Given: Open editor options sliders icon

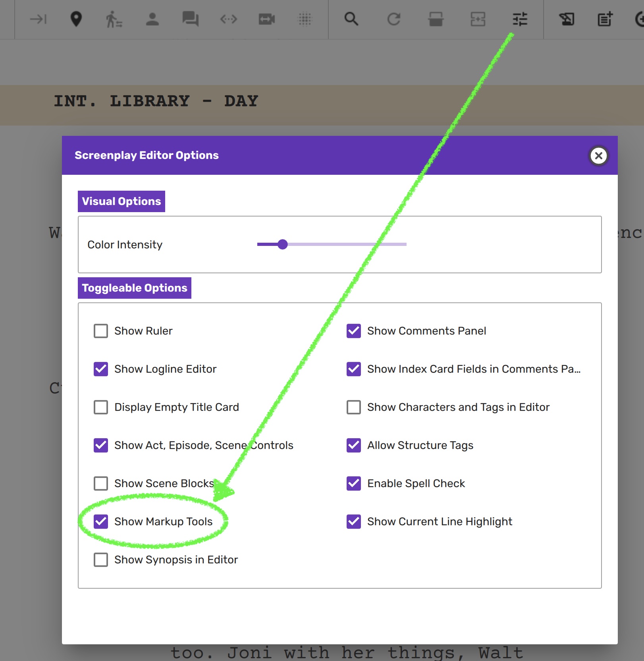Looking at the screenshot, I should (x=520, y=19).
